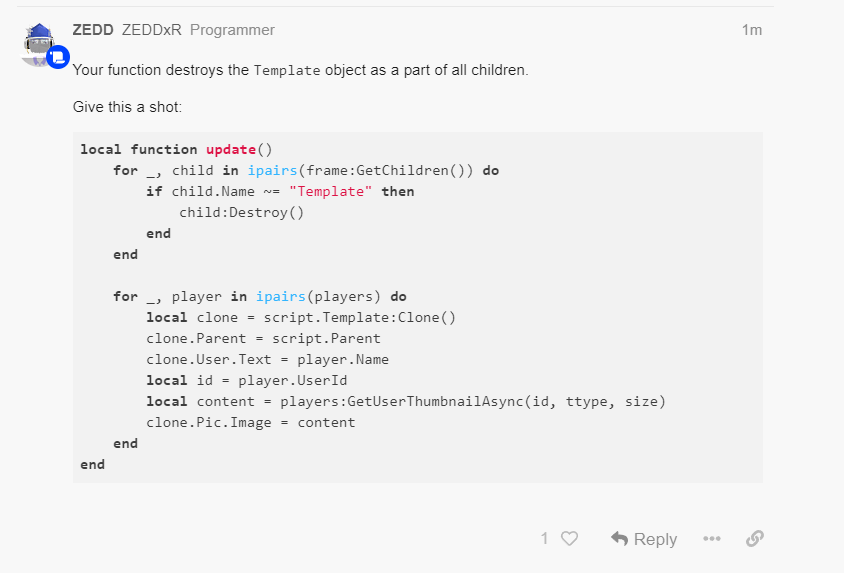The height and width of the screenshot is (573, 844).
Task: Click the ZEDDxR display name
Action: click(x=151, y=30)
